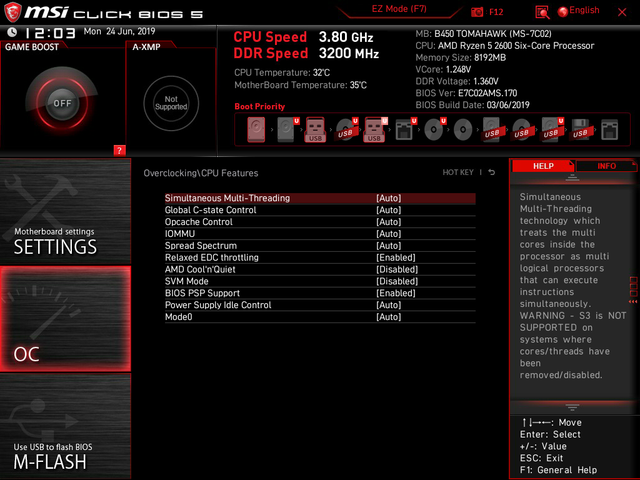Switch to the HELP tab
This screenshot has height=480, width=640.
pos(543,166)
